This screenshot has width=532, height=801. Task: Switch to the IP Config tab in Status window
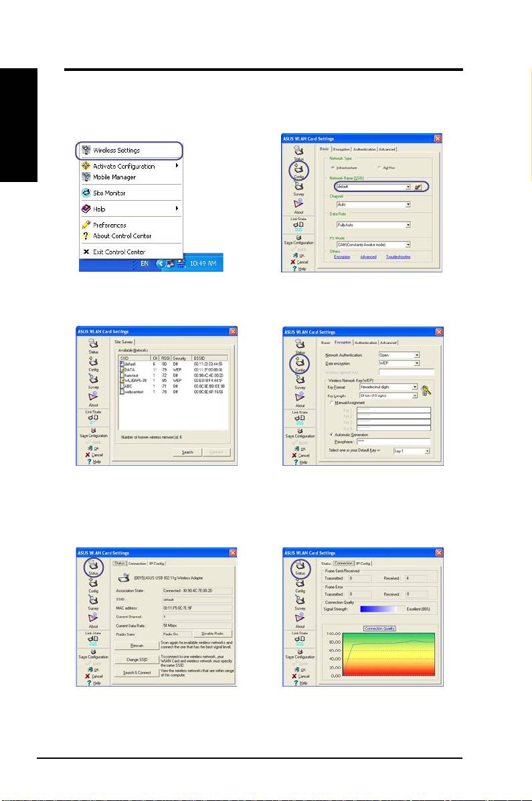tap(157, 563)
